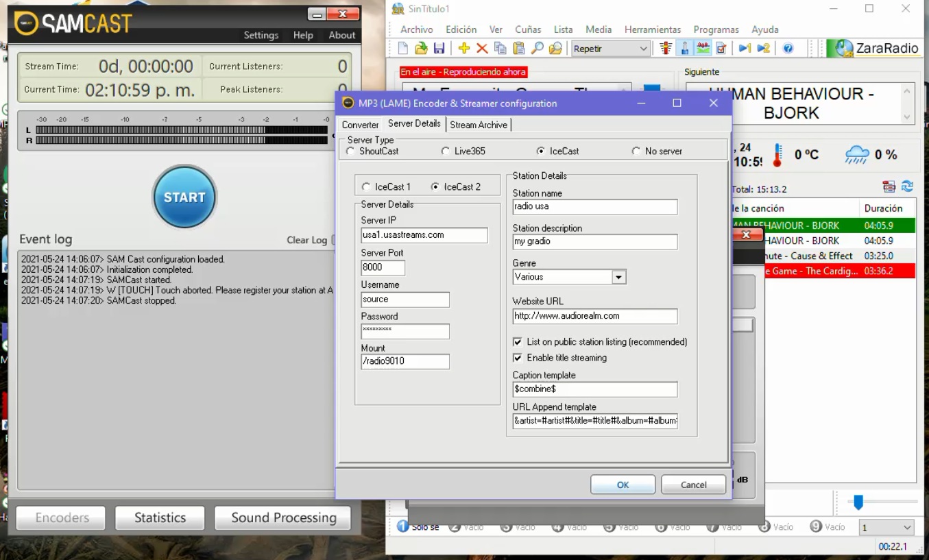Screen dimensions: 929x560
Task: Switch to Server Details tab
Action: (x=414, y=123)
